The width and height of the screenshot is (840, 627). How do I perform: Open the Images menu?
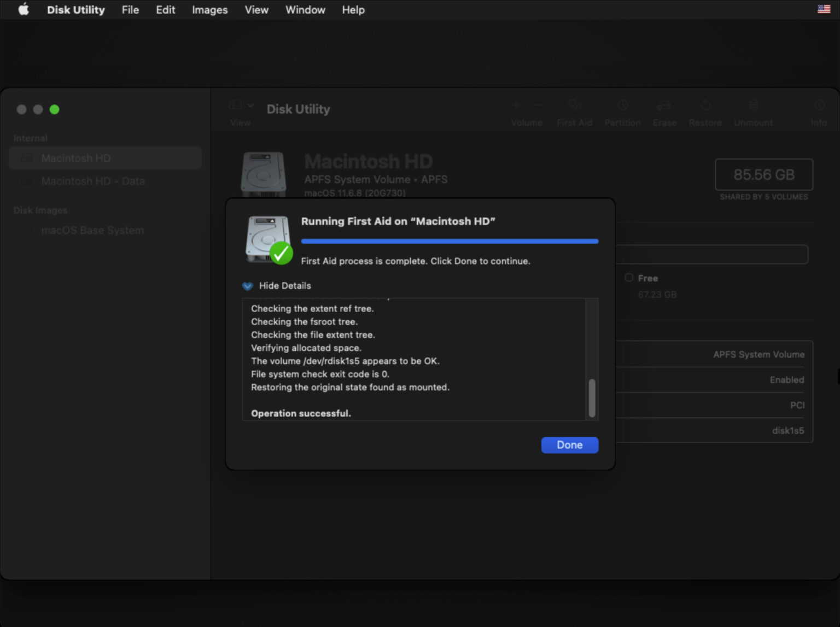209,9
